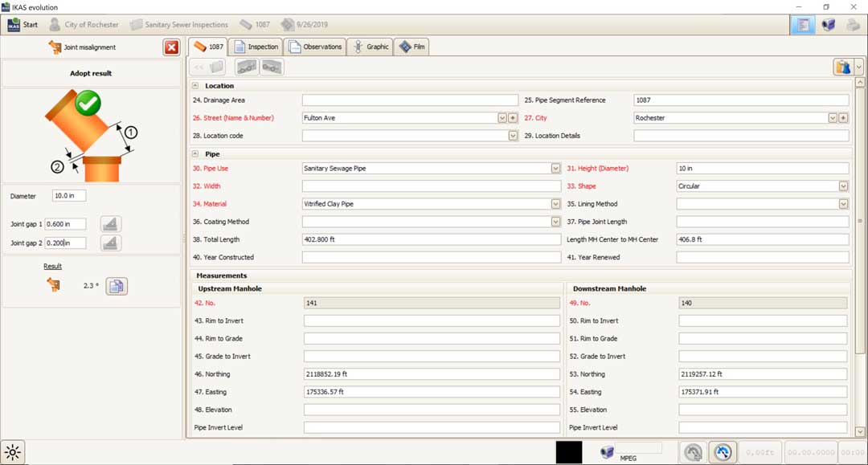The height and width of the screenshot is (465, 868).
Task: Open the Shape dropdown showing Circular
Action: pos(843,186)
